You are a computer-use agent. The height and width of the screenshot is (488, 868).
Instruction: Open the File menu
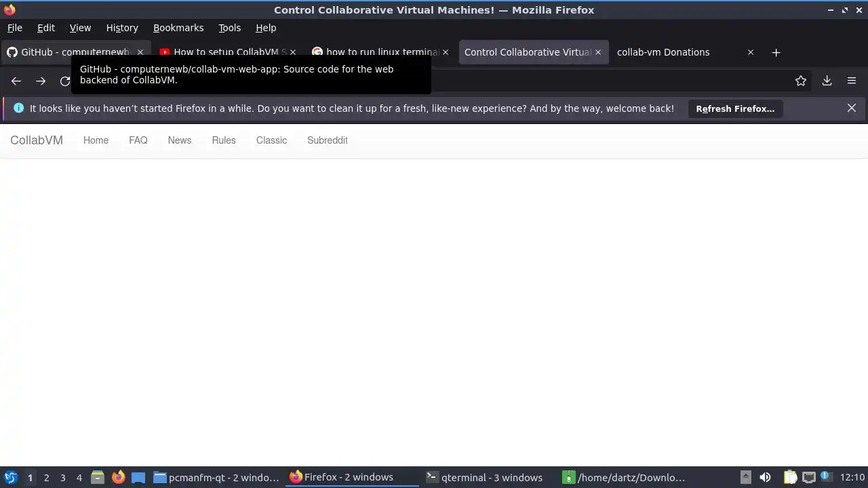tap(15, 28)
